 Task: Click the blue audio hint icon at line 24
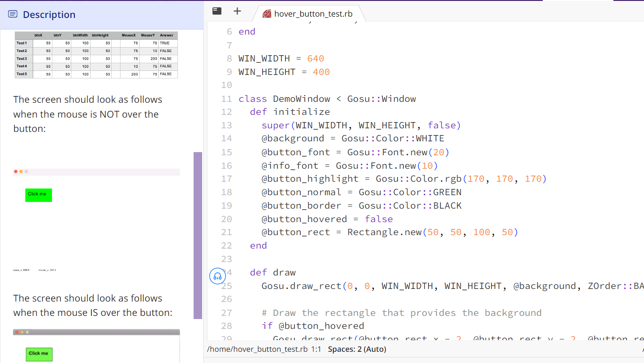coord(217,276)
